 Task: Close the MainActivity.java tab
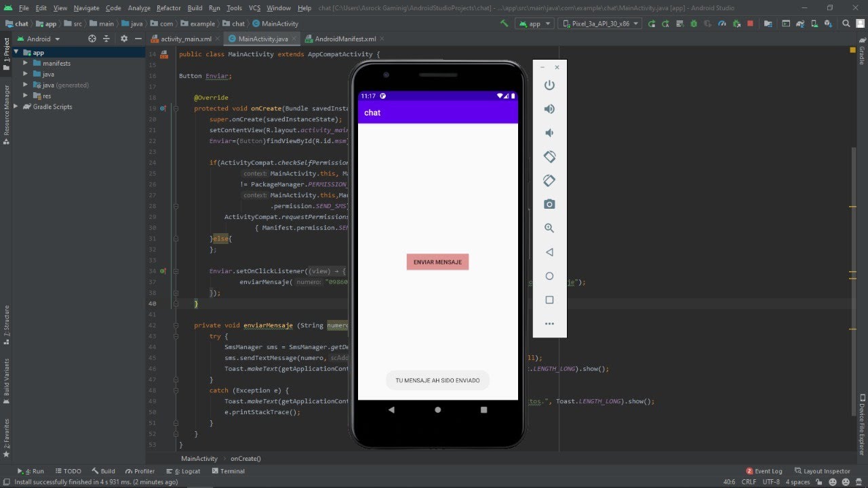pos(294,39)
